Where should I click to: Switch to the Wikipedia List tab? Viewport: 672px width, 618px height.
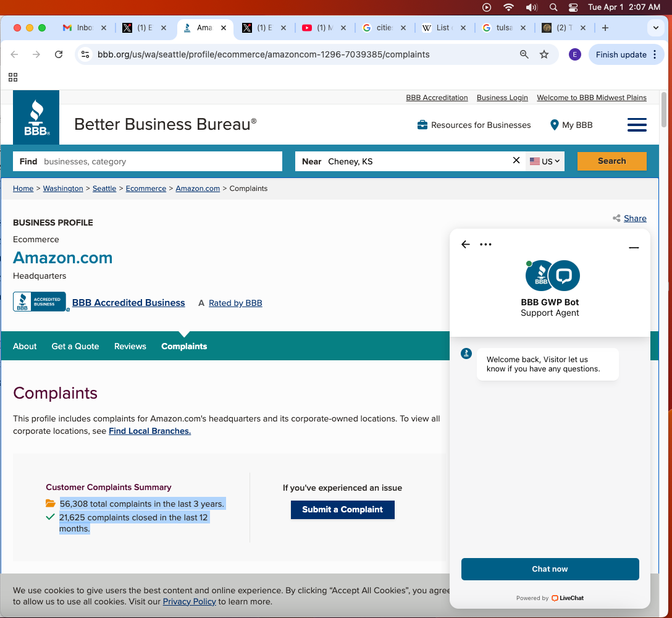click(444, 28)
